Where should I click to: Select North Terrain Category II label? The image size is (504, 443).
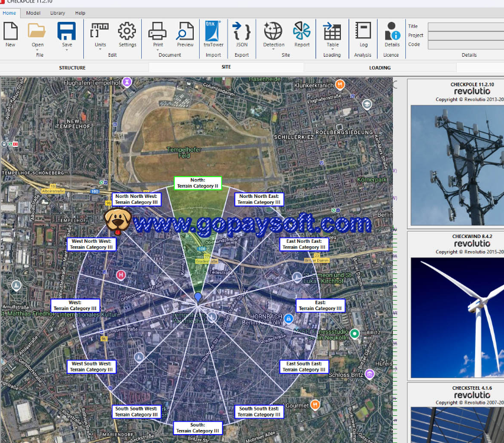pyautogui.click(x=197, y=183)
